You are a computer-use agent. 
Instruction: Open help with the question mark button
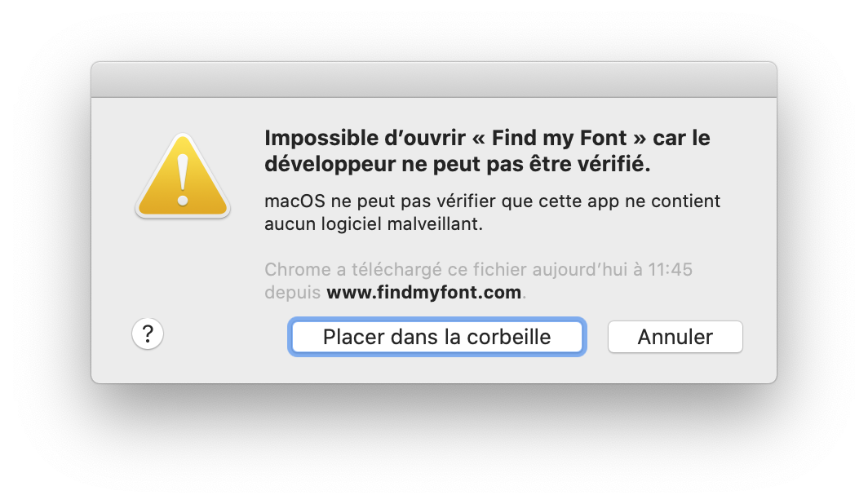click(x=148, y=334)
